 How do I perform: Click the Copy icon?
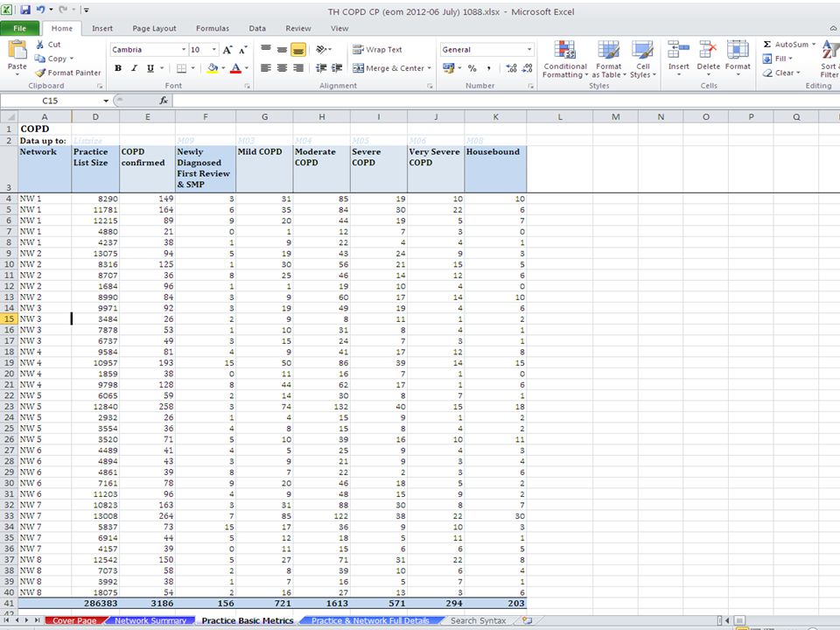coord(39,59)
